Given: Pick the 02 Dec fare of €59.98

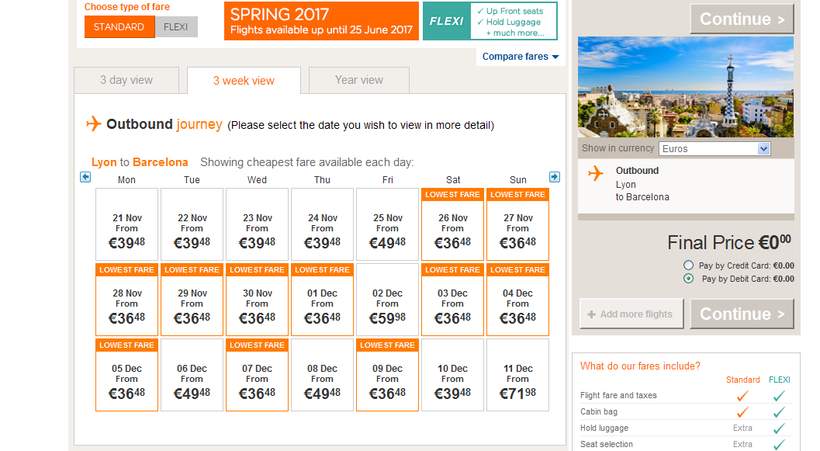Looking at the screenshot, I should click(x=387, y=305).
